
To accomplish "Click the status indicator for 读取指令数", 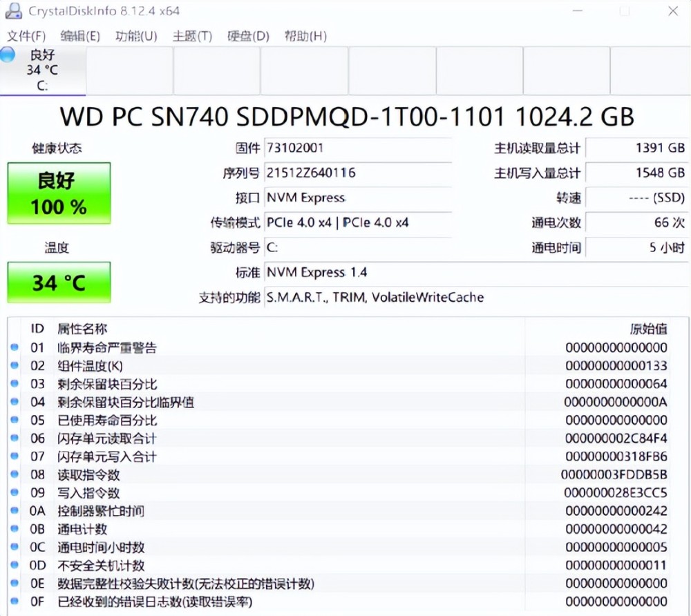I will click(15, 474).
